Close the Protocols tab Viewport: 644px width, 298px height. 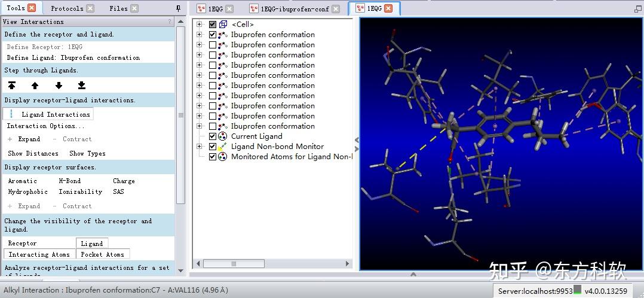[x=90, y=8]
